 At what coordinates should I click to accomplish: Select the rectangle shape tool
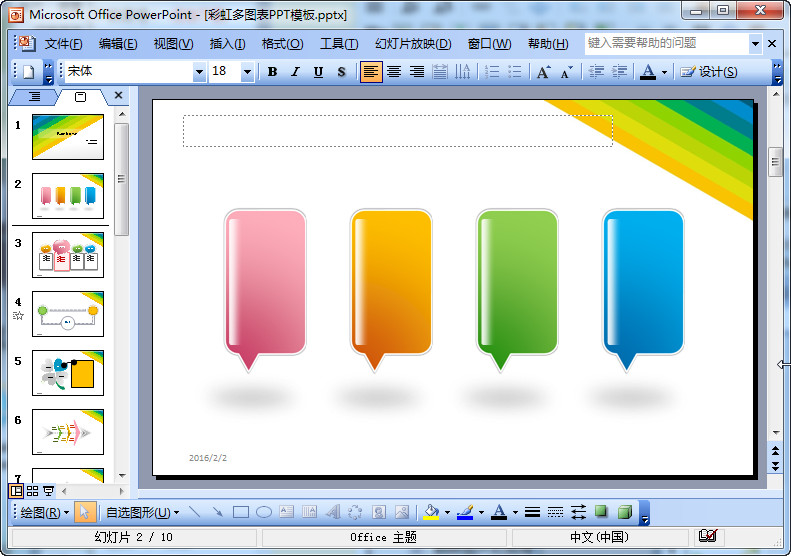coord(240,512)
